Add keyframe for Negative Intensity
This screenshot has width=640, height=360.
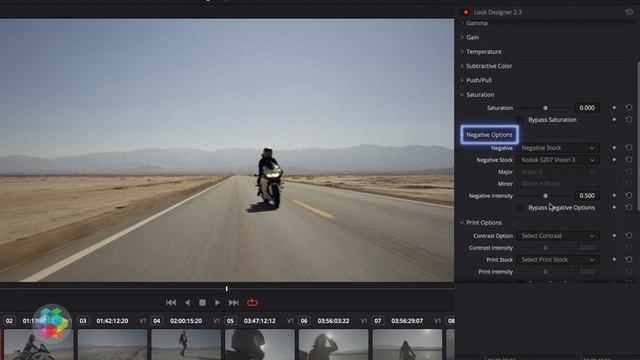click(614, 196)
